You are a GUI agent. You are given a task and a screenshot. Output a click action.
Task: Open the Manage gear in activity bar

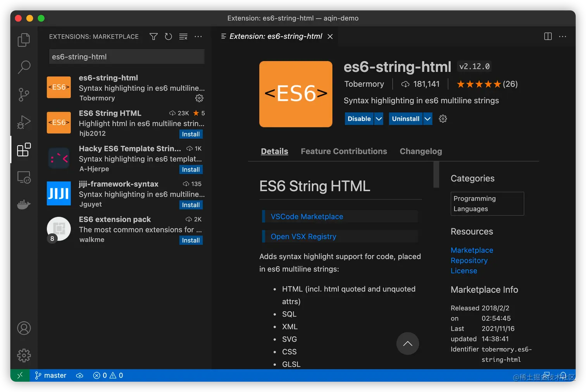24,355
